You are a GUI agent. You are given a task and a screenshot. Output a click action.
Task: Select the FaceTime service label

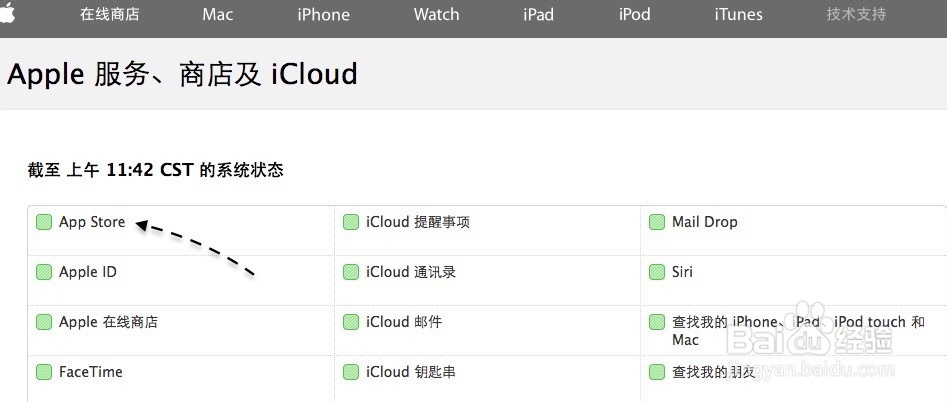coord(91,372)
